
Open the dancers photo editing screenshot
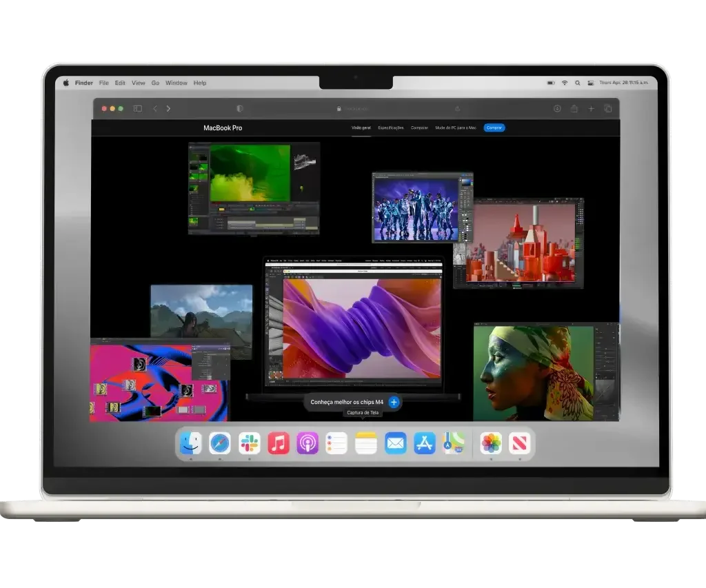click(x=423, y=207)
